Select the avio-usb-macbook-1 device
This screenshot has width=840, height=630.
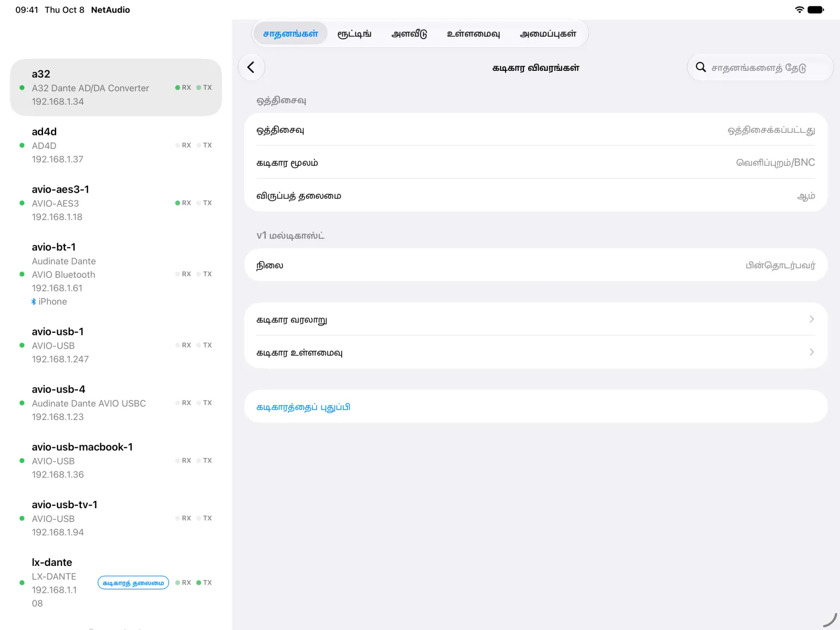click(116, 461)
